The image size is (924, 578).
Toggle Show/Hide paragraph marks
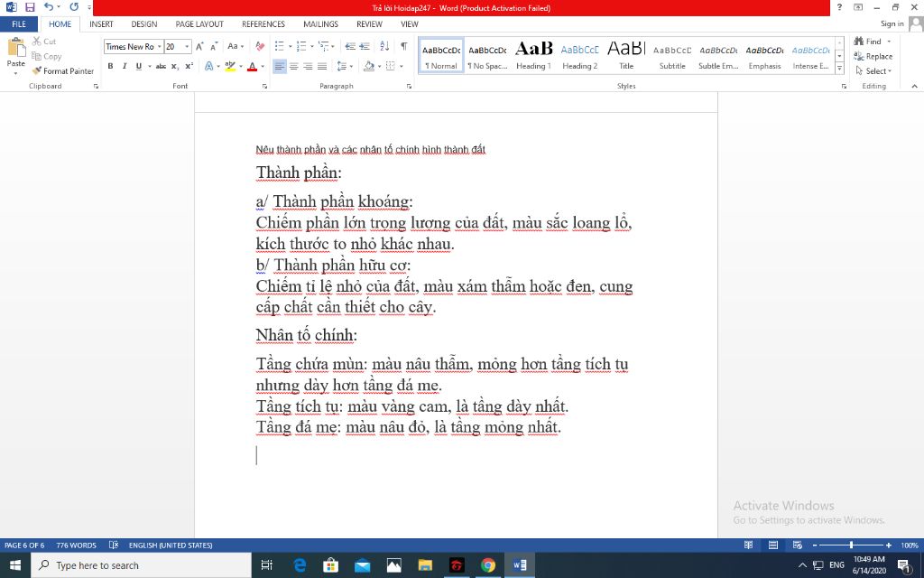tap(403, 46)
